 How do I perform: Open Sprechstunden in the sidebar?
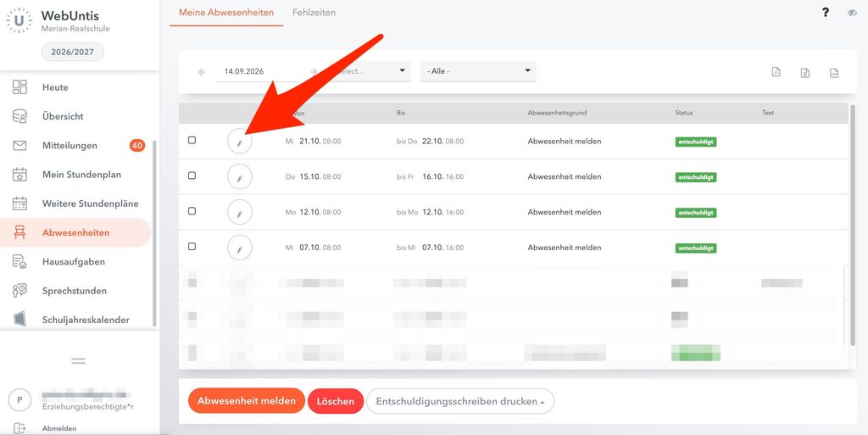pyautogui.click(x=75, y=291)
